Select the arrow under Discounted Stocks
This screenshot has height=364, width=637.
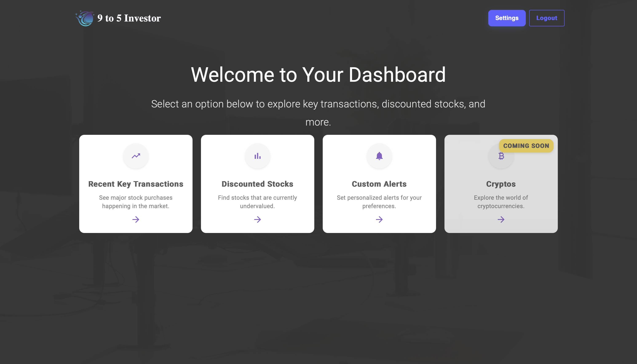click(257, 219)
